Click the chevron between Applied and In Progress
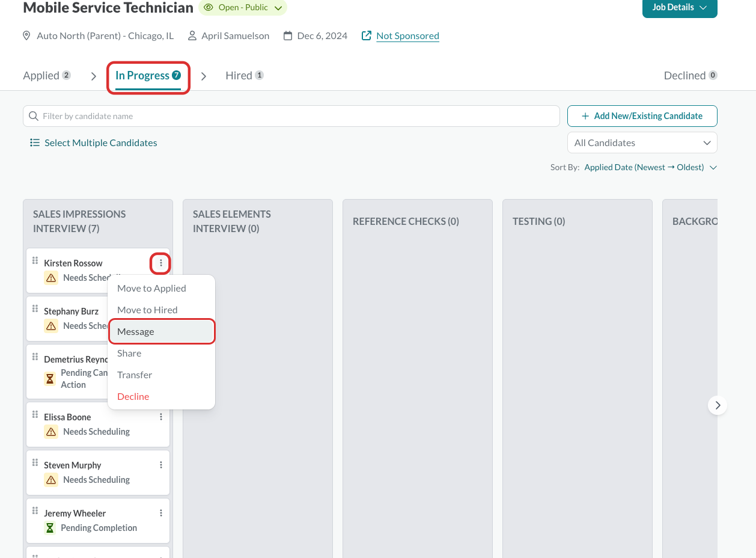Viewport: 756px width, 558px height. [94, 76]
